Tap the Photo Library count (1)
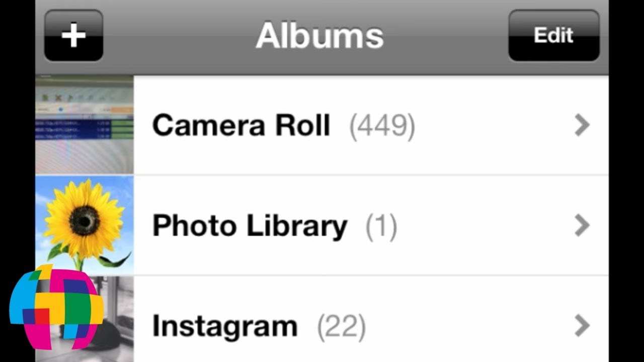This screenshot has height=362, width=644. point(381,226)
